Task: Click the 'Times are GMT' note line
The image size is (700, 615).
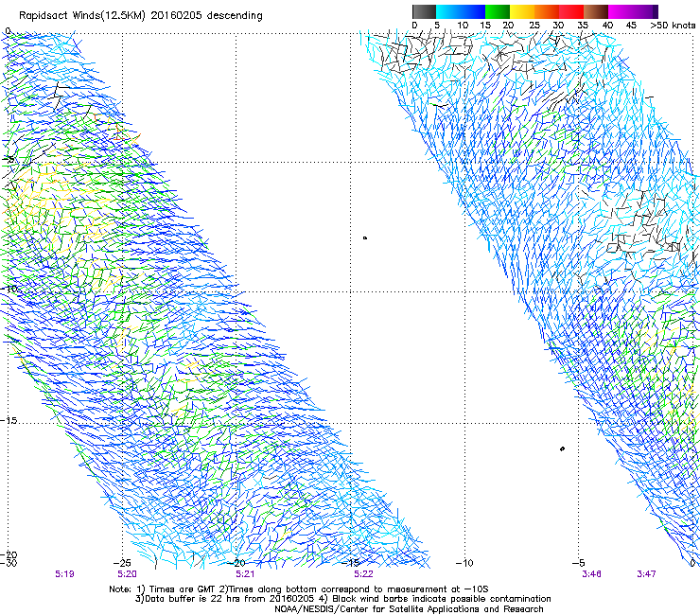Action: [299, 589]
